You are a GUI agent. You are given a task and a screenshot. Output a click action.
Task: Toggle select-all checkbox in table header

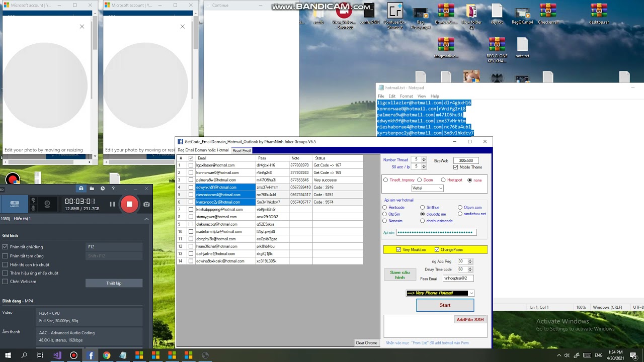pyautogui.click(x=191, y=158)
